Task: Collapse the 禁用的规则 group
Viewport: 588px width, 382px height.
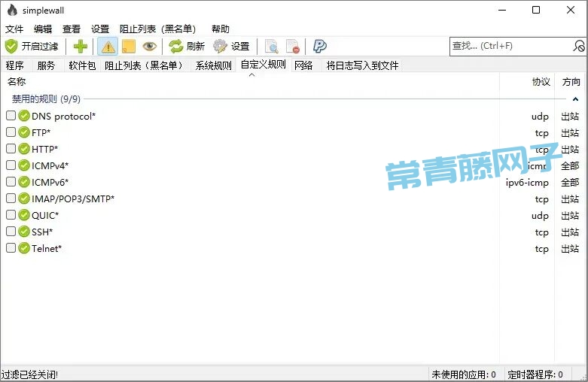Action: click(575, 99)
